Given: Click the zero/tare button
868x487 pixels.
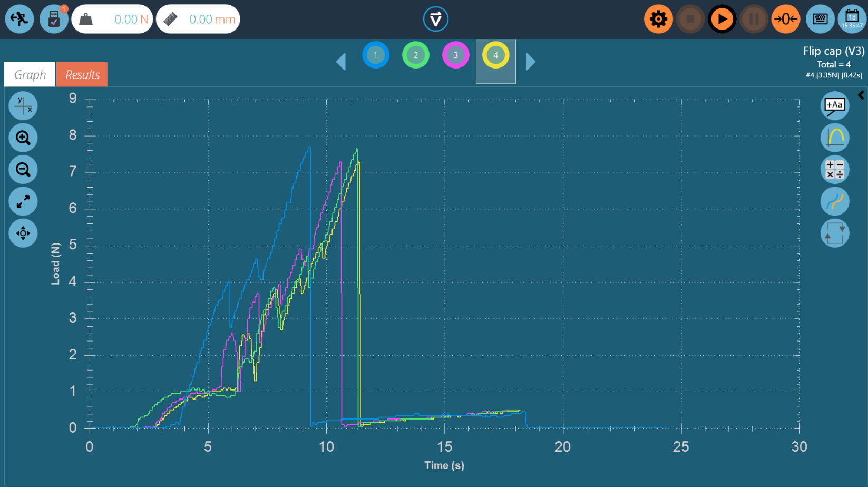Looking at the screenshot, I should point(785,20).
